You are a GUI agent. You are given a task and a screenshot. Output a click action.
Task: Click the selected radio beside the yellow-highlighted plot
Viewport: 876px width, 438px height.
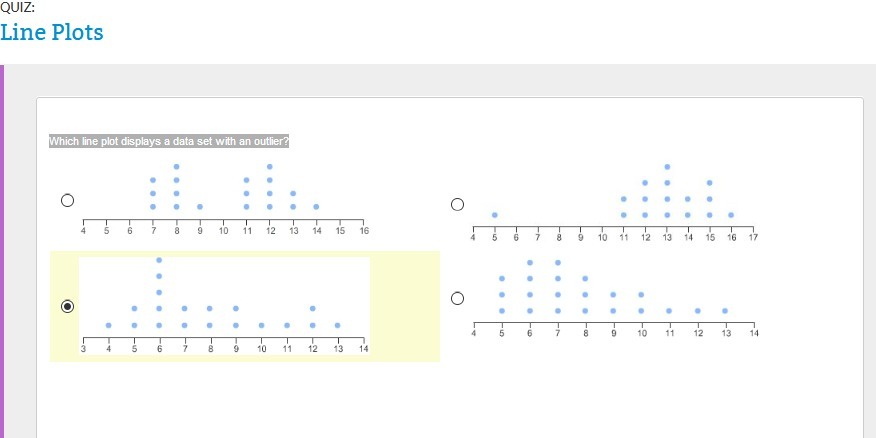pyautogui.click(x=67, y=306)
